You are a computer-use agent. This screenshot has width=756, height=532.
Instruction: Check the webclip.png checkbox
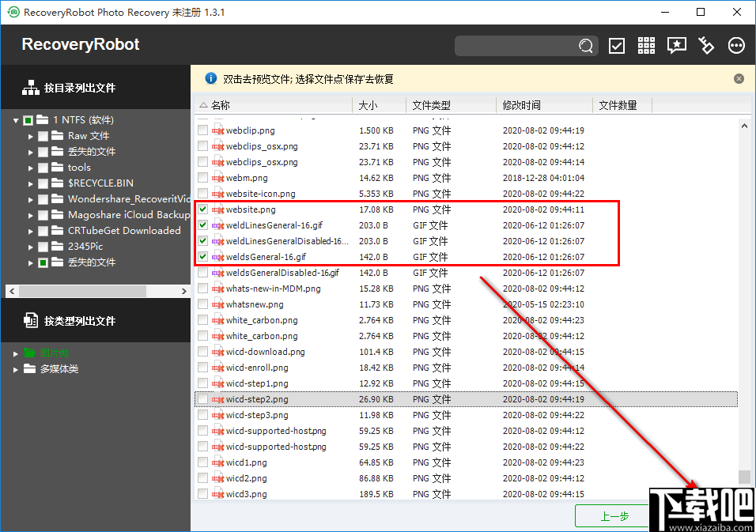[203, 130]
